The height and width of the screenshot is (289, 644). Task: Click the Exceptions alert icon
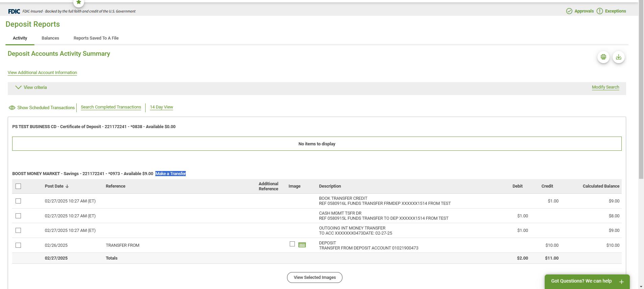[x=599, y=11]
